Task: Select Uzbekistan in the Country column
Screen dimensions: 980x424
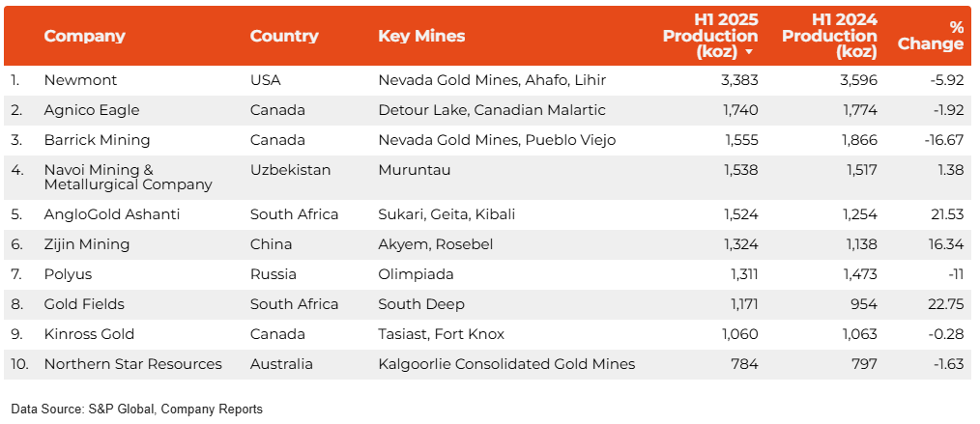Action: point(290,170)
